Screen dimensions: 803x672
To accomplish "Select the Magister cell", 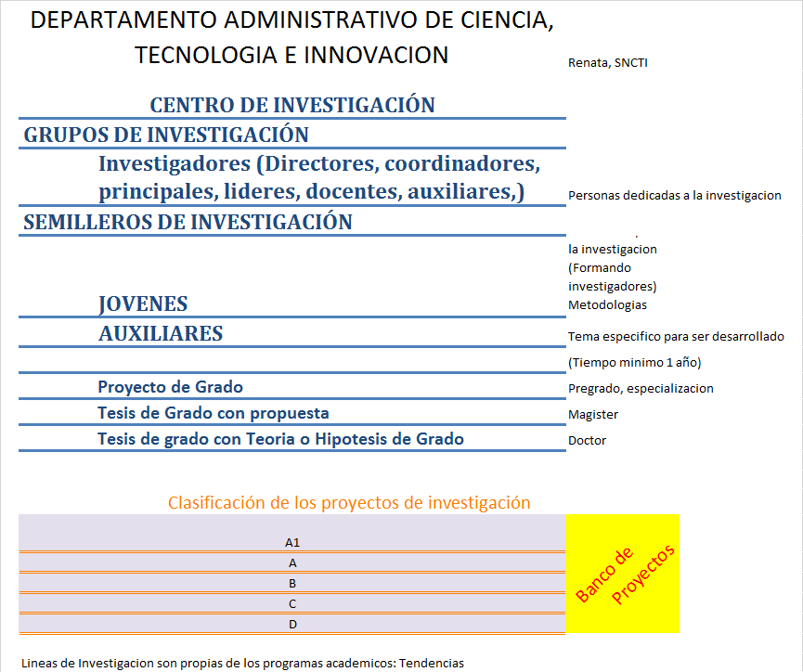I will coord(592,415).
